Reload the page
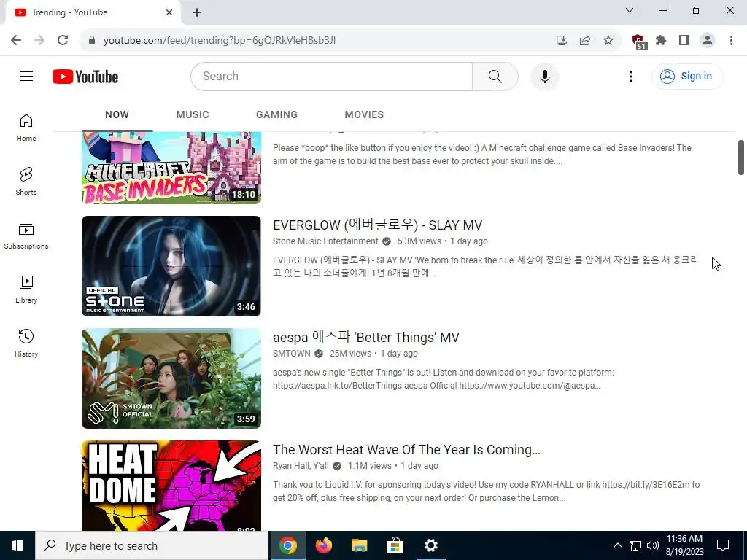Screen dimensions: 747x560 [x=63, y=40]
